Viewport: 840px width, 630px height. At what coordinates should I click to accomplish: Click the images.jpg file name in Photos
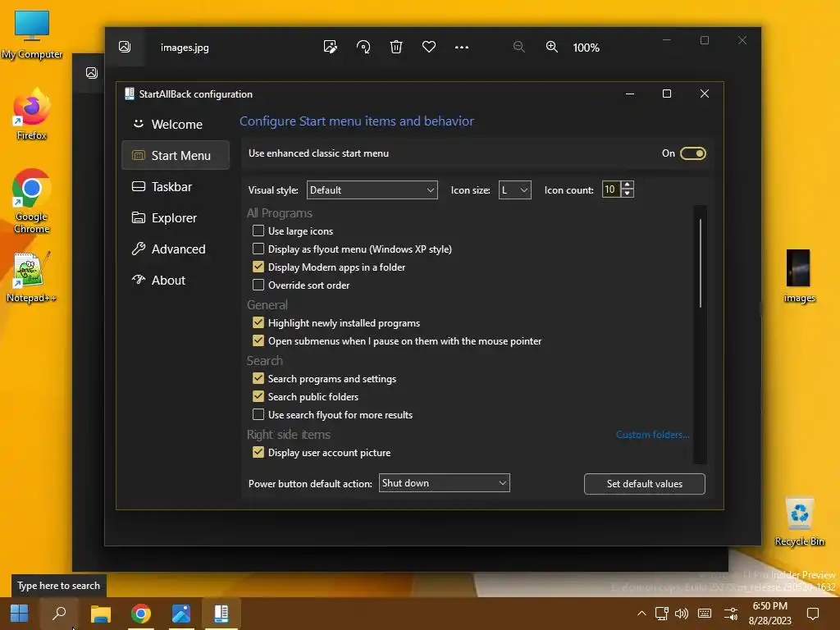point(185,48)
